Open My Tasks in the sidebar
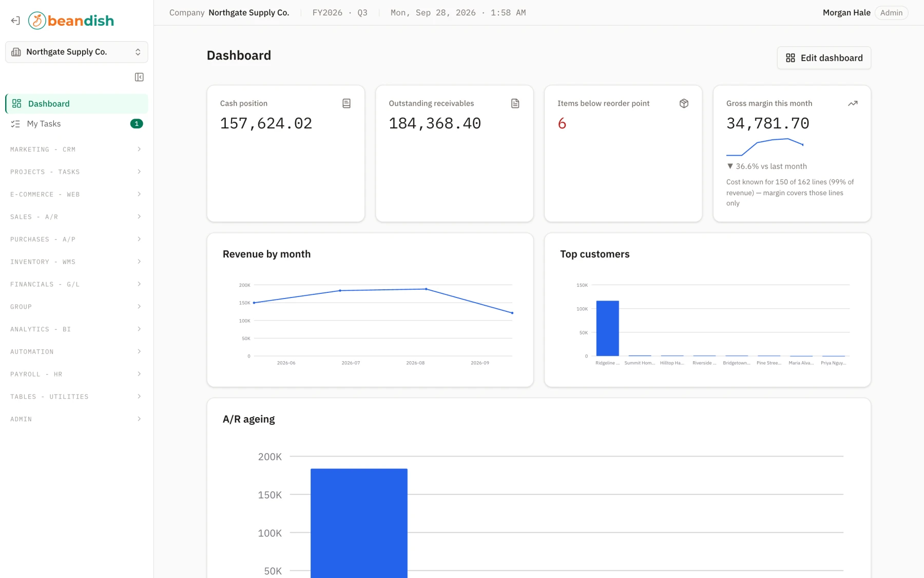This screenshot has width=924, height=578. tap(76, 124)
